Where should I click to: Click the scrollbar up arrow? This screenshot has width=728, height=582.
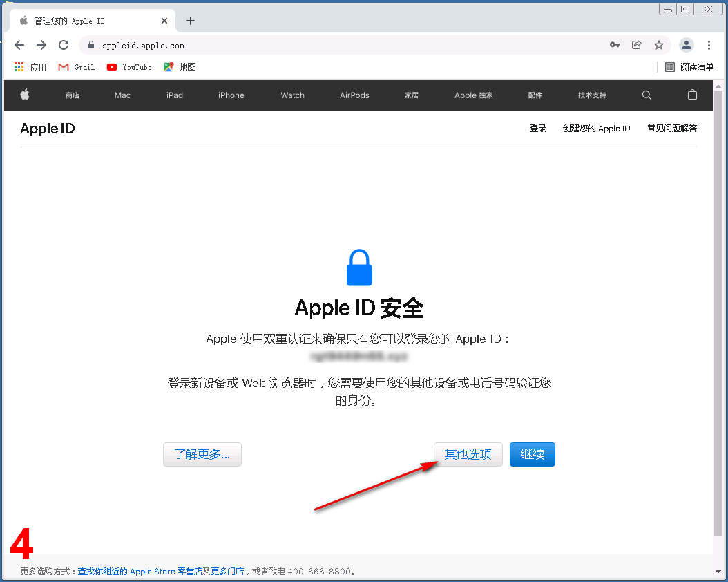click(x=718, y=86)
